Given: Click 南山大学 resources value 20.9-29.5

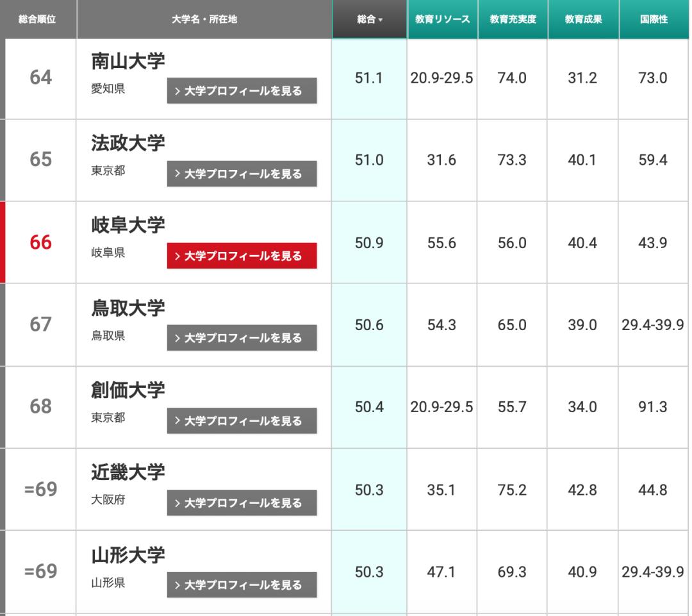Looking at the screenshot, I should (441, 78).
